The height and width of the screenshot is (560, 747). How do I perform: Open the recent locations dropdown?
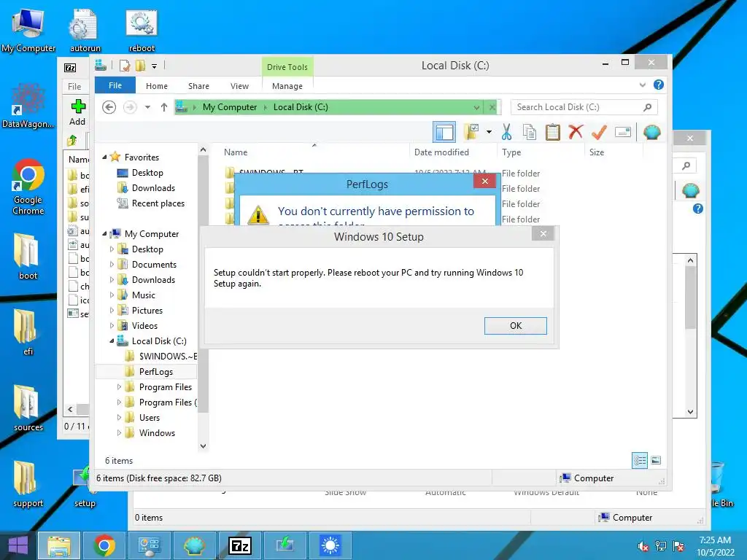[x=147, y=107]
